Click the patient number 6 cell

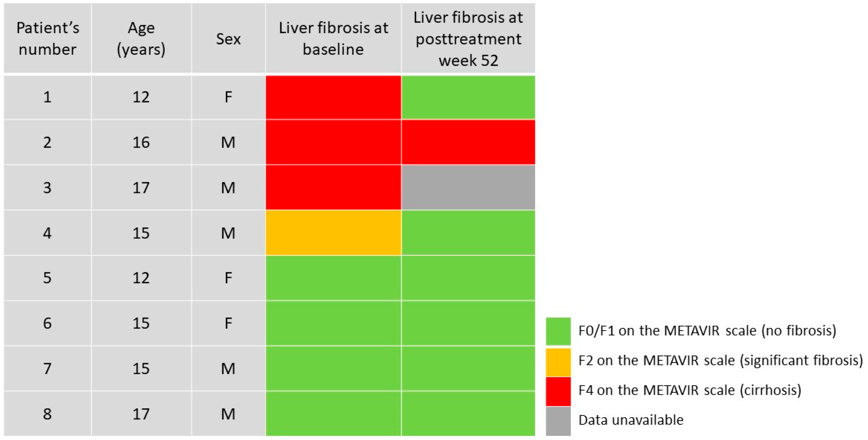point(48,323)
